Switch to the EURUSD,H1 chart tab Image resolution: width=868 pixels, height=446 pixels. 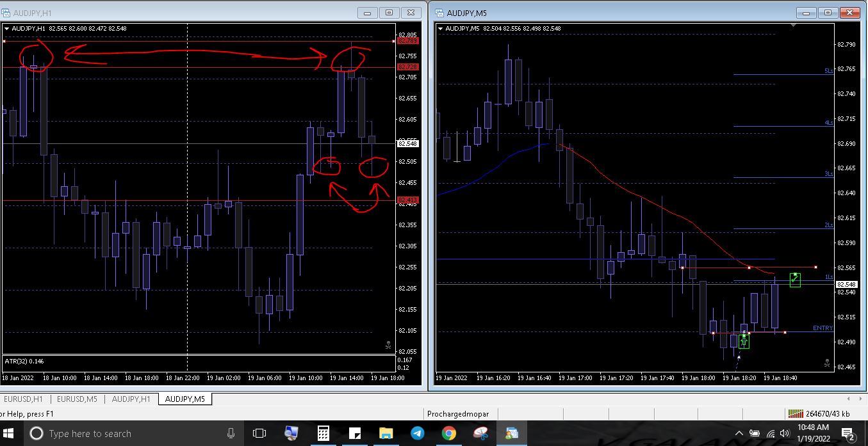24,399
